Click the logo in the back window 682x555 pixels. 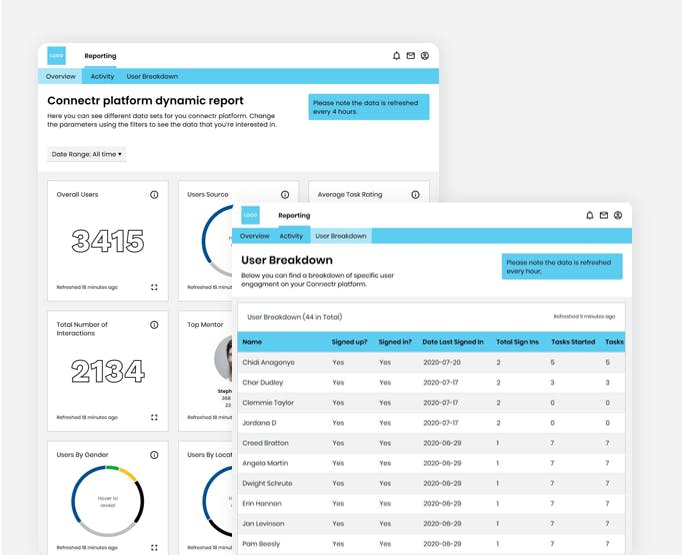57,56
